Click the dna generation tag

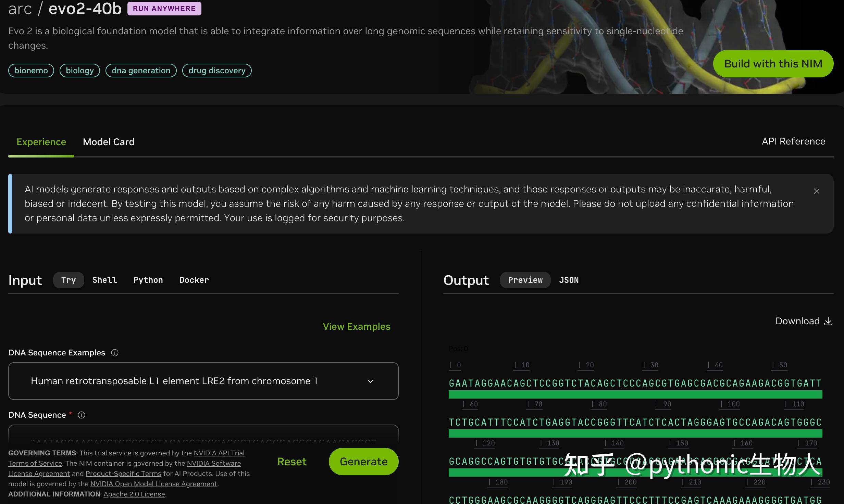[x=141, y=71]
